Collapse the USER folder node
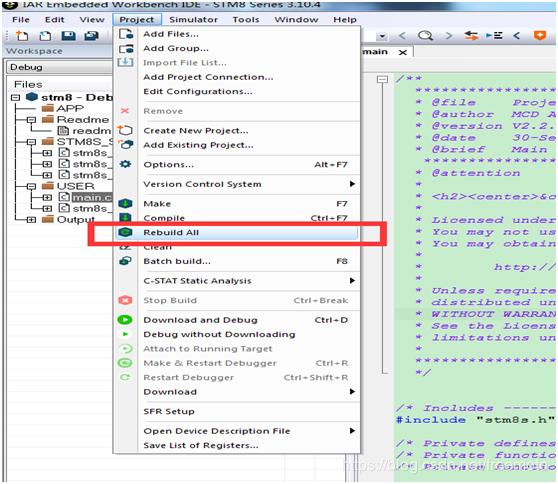558x484 pixels. click(31, 186)
